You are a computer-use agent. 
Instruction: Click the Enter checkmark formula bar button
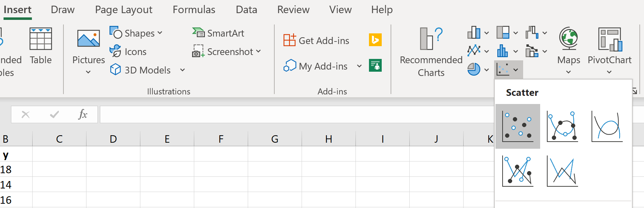[54, 114]
